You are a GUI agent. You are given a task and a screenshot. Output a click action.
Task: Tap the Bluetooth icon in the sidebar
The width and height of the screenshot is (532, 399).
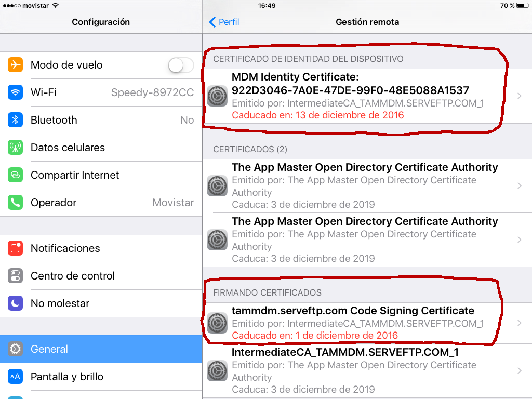coord(15,120)
